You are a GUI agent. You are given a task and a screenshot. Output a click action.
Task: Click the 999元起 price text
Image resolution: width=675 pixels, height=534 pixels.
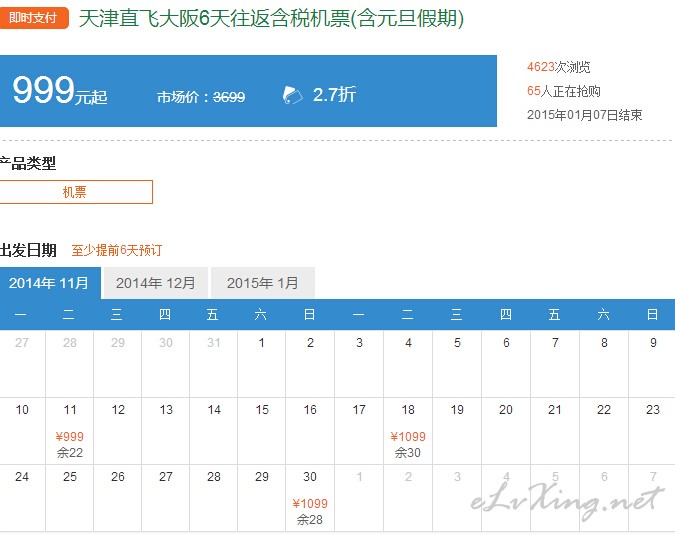(x=60, y=91)
